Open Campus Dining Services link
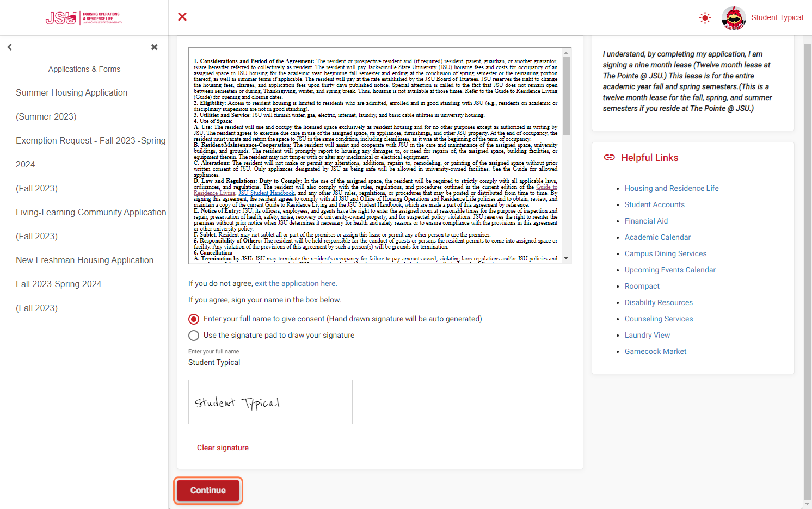812x509 pixels. click(666, 253)
